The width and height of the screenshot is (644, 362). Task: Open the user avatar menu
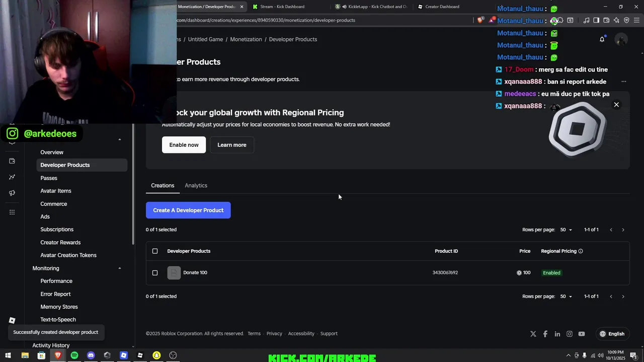pyautogui.click(x=621, y=39)
